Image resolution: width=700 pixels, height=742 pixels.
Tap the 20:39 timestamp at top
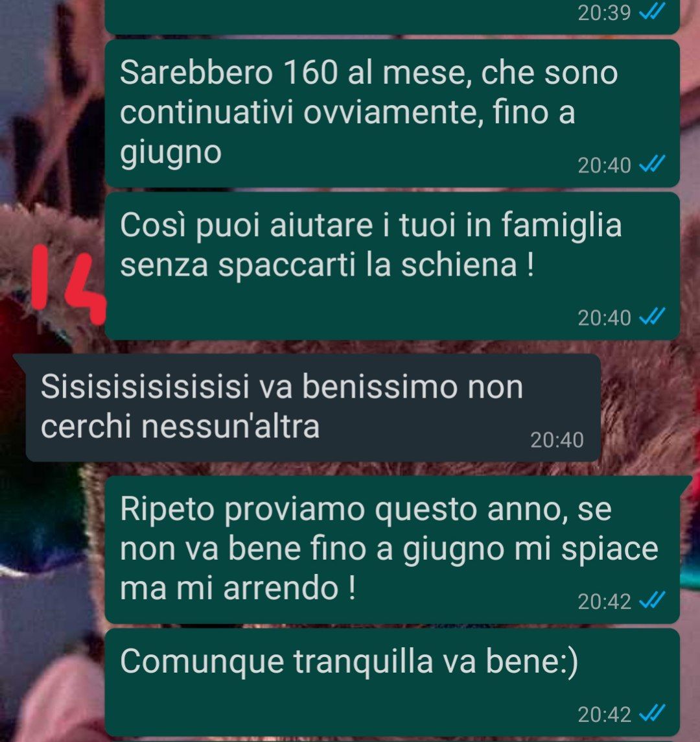click(604, 12)
